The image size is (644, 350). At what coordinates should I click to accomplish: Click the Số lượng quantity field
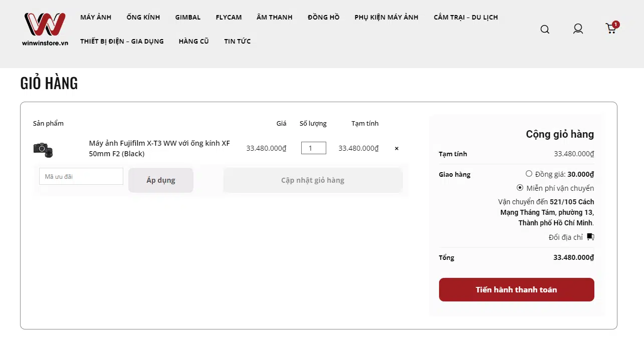pos(314,148)
